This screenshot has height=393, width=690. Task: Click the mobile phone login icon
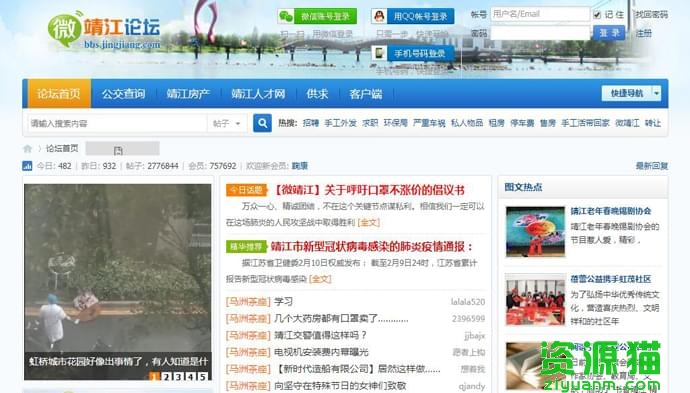pyautogui.click(x=379, y=54)
